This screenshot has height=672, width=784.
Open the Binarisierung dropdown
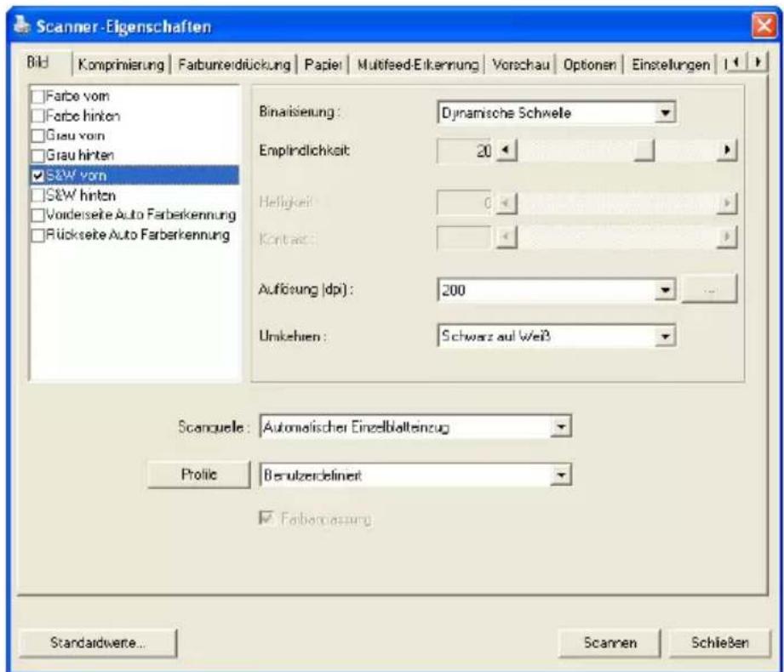coord(665,112)
